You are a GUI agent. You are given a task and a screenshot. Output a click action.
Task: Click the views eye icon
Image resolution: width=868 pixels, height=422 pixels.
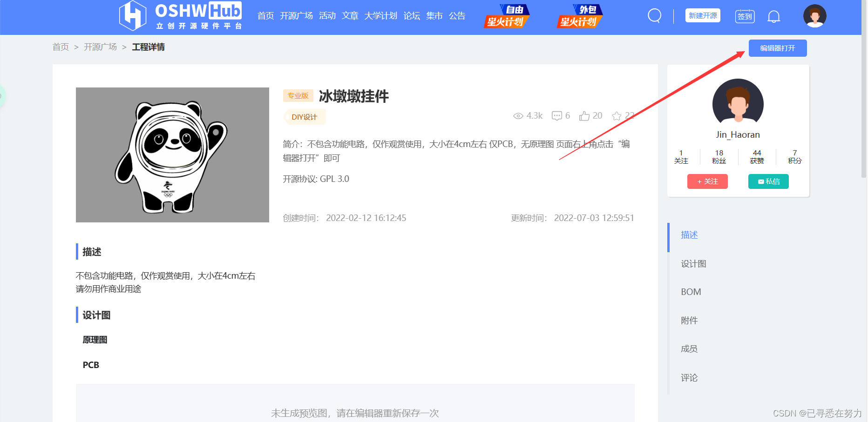point(518,116)
